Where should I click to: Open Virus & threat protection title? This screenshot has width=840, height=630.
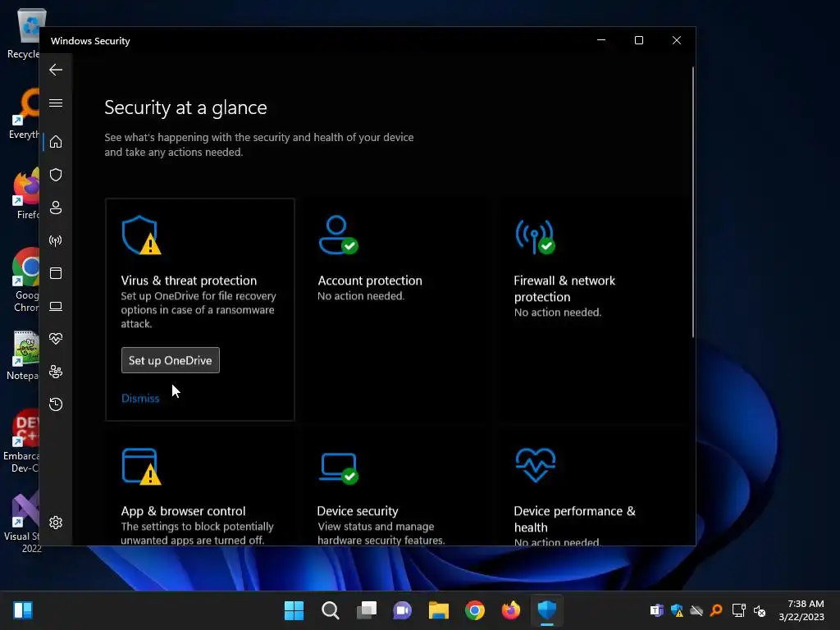click(x=189, y=281)
